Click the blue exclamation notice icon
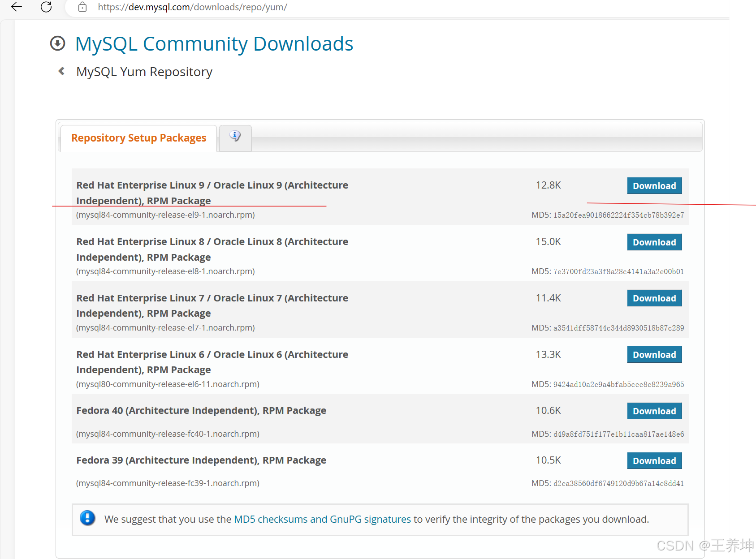The width and height of the screenshot is (756, 559). tap(87, 518)
